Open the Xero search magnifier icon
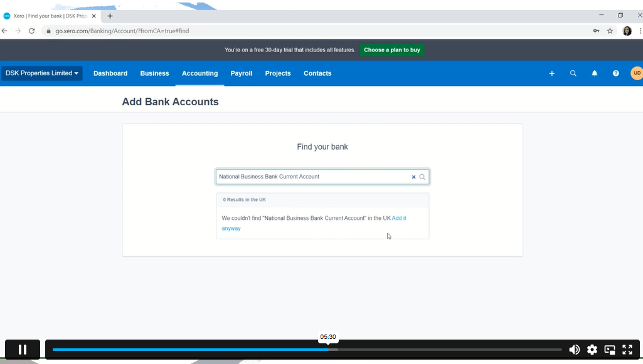 [573, 73]
